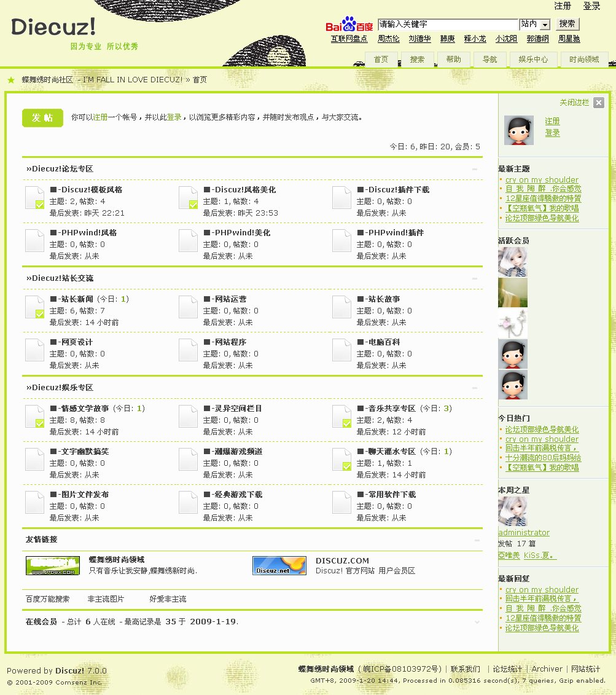Screen dimensions: 616x695
Task: Open the 站长故事 forum icon
Action: pos(342,307)
